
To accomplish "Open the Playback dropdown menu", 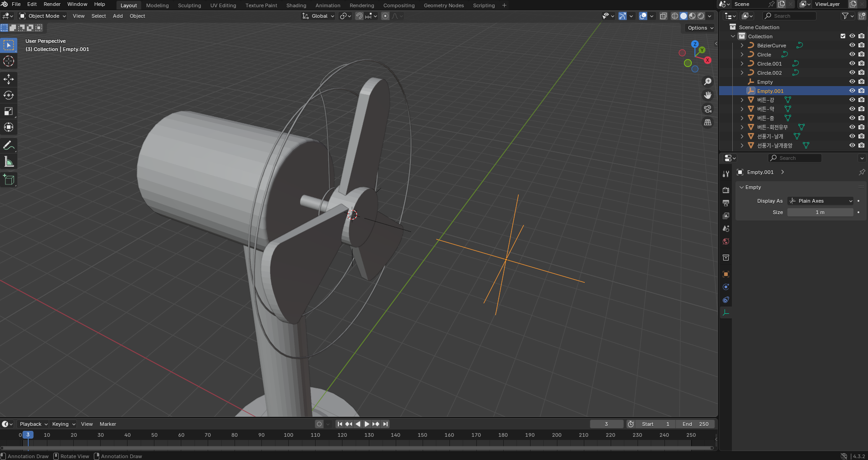I will click(x=33, y=424).
